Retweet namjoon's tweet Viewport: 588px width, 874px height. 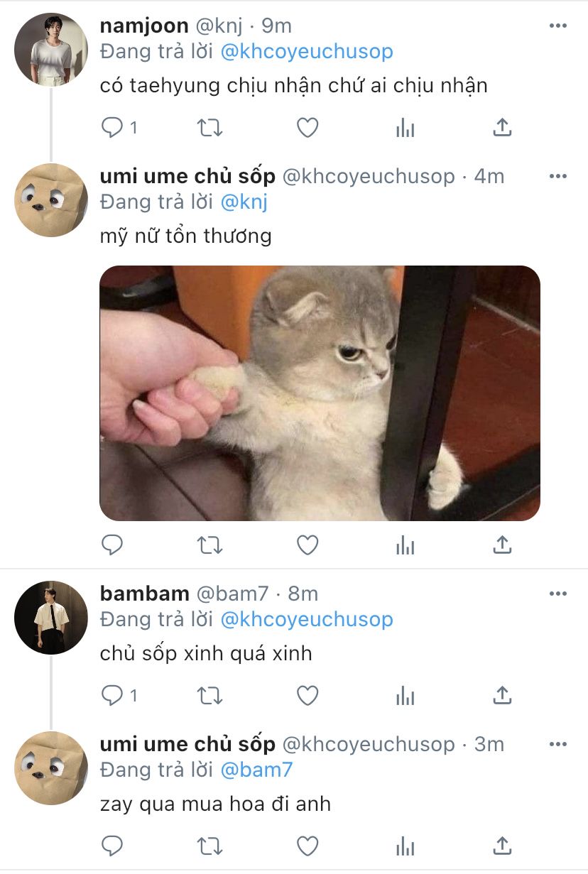[x=209, y=128]
